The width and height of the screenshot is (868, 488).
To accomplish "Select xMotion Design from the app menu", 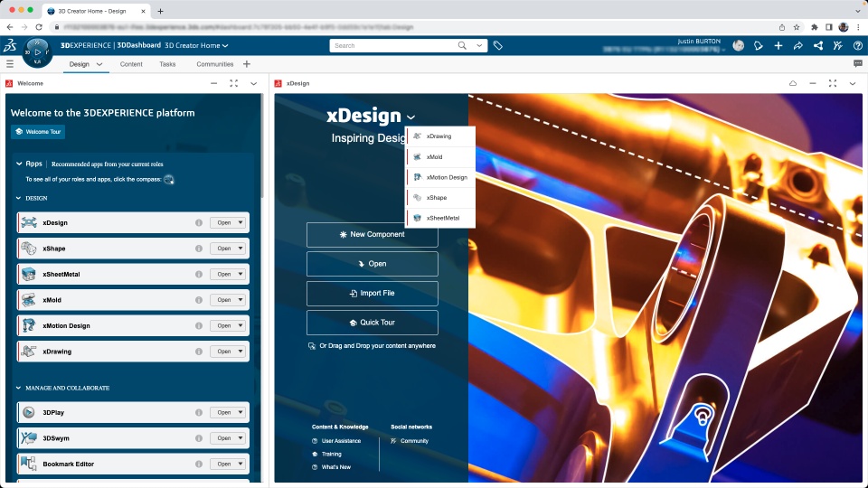I will (440, 178).
